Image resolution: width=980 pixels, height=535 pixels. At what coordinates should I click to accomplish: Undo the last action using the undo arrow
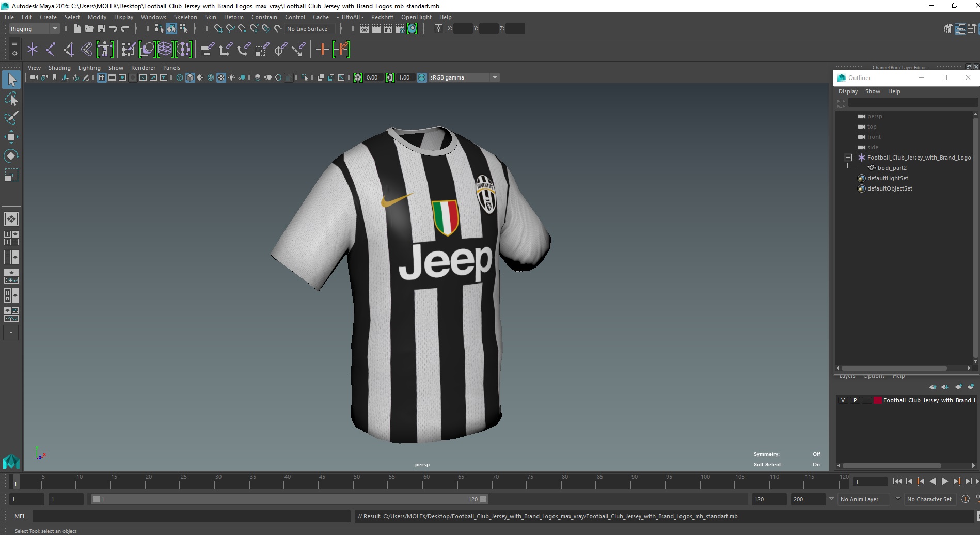click(x=113, y=29)
